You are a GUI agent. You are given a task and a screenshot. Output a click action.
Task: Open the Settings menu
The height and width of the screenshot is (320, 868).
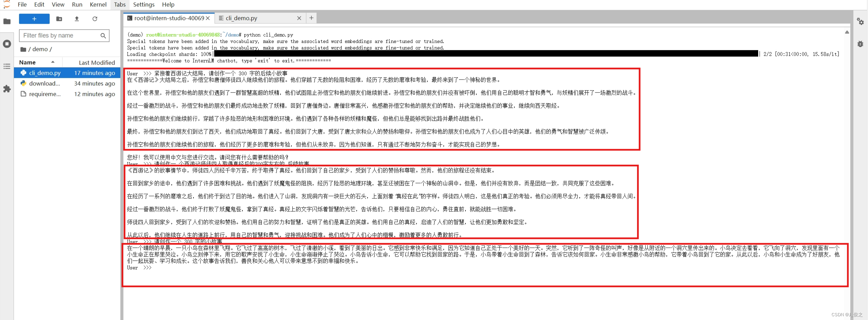tap(143, 4)
